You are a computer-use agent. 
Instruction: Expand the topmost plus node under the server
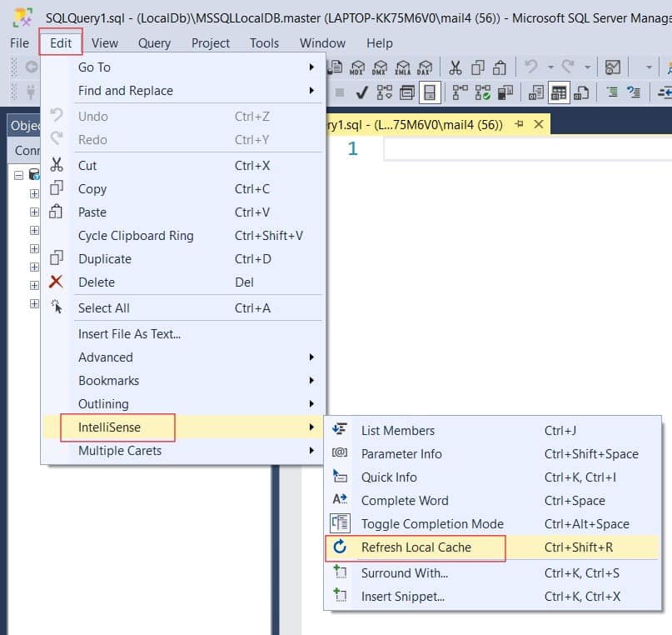coord(34,193)
